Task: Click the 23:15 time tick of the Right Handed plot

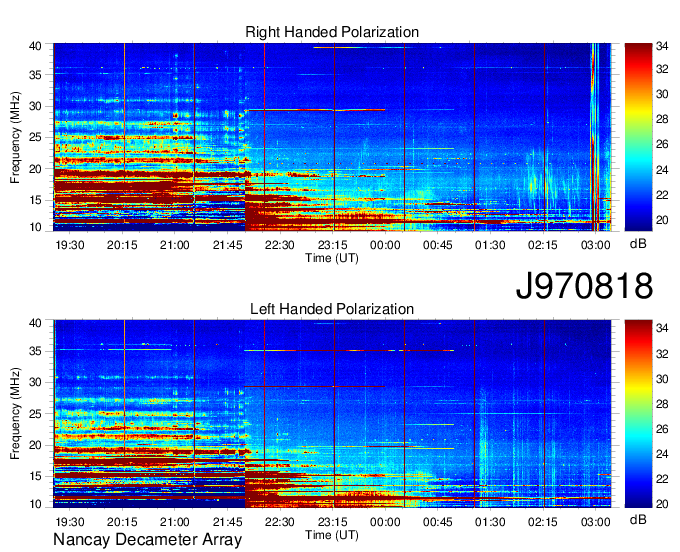Action: [x=333, y=245]
